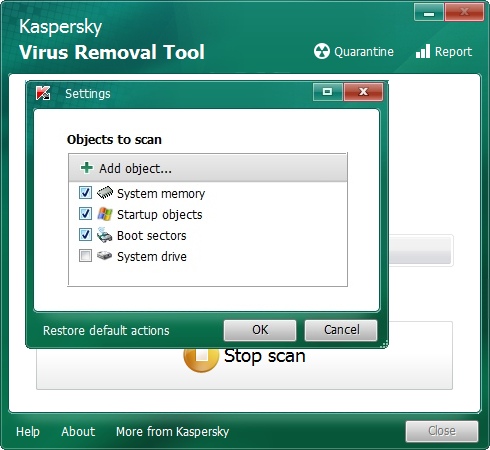Minimize the Kaspersky main window
The image size is (490, 450).
(429, 12)
